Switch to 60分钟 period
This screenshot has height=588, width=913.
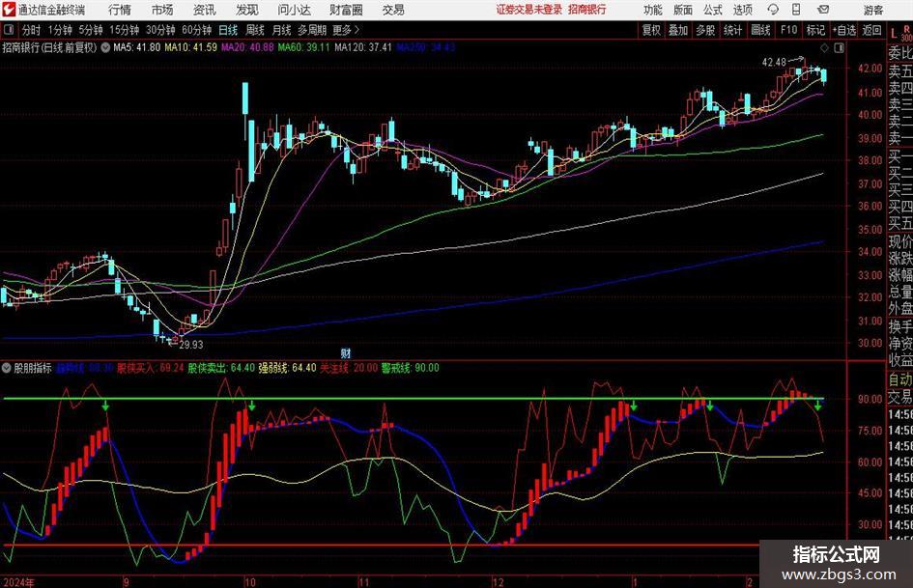pos(196,30)
